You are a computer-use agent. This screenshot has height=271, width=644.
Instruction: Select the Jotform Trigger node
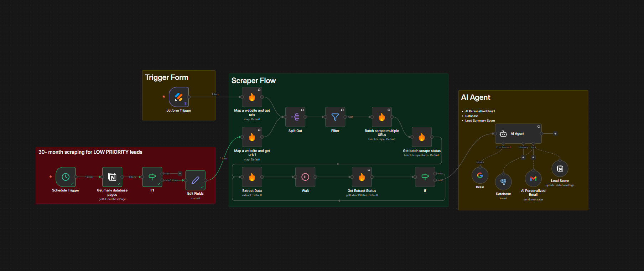pos(179,97)
